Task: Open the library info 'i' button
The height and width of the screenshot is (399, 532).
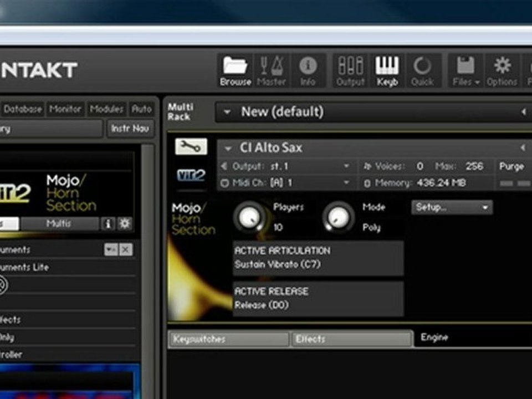Action: pyautogui.click(x=108, y=223)
